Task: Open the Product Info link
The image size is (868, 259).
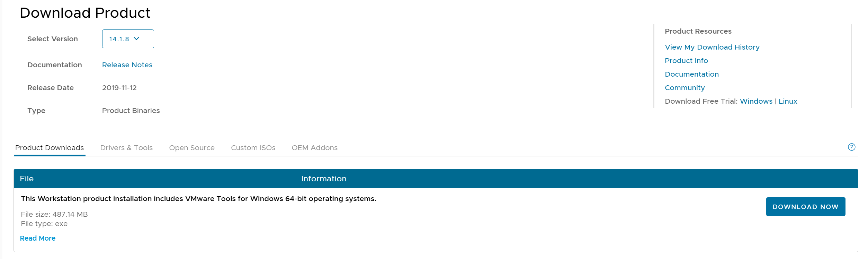Action: [686, 61]
